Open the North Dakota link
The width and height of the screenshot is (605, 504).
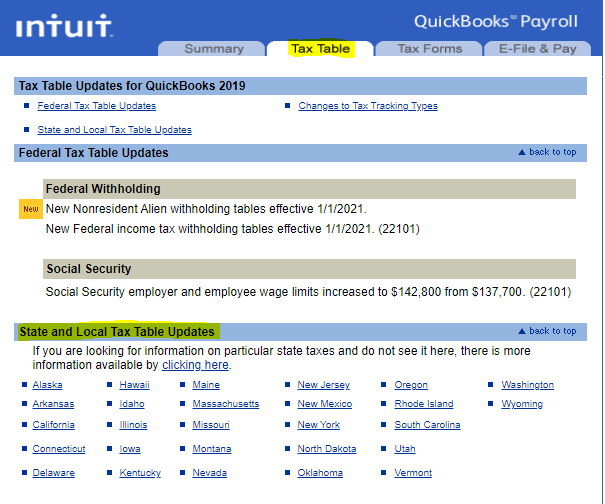point(327,449)
